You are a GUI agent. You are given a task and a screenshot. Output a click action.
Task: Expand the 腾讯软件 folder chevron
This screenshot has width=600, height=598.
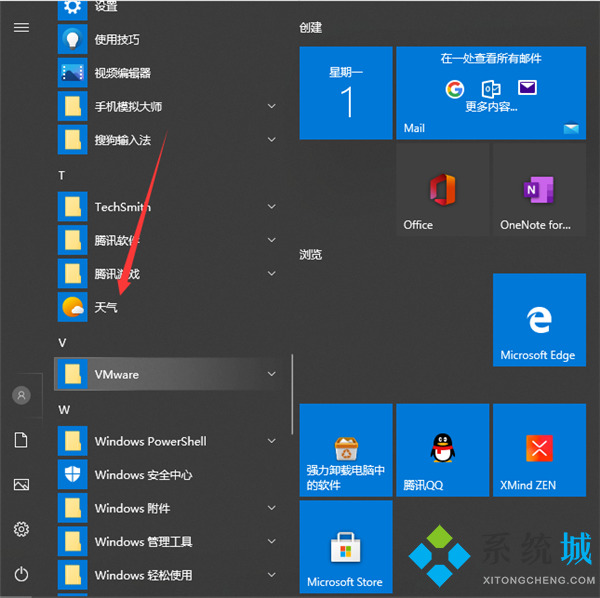point(272,240)
